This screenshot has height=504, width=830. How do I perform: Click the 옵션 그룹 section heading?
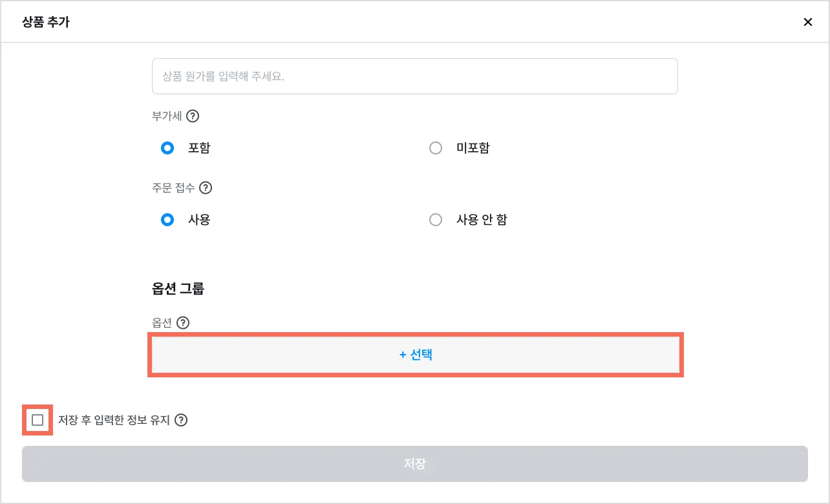pos(178,289)
